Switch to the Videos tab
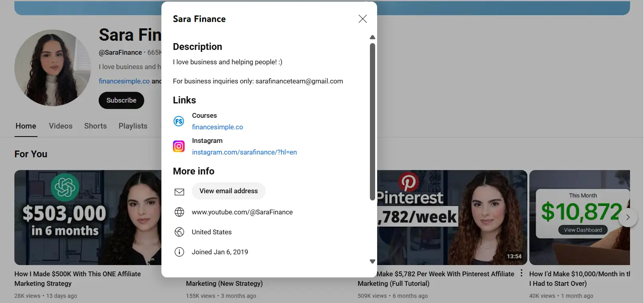This screenshot has height=303, width=644. click(61, 126)
